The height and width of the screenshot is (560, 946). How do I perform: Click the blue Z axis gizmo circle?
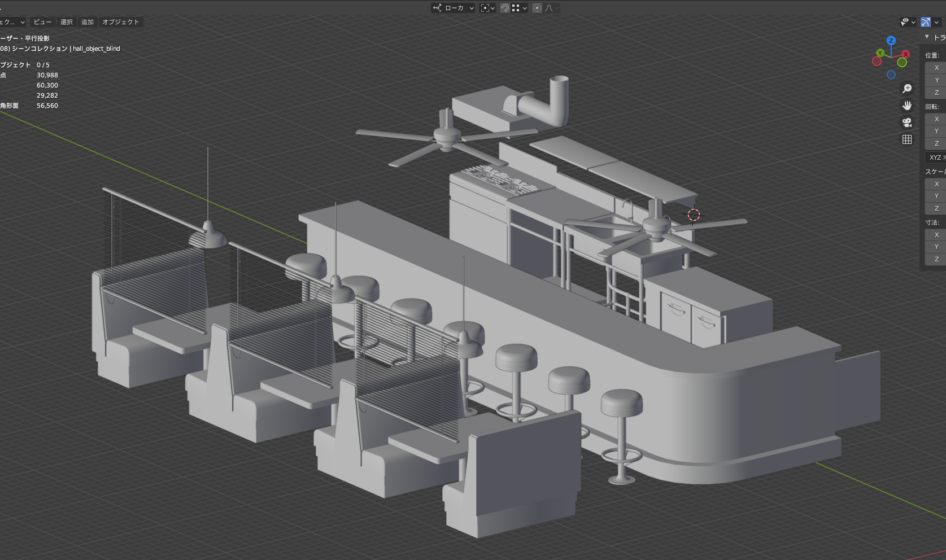point(891,41)
